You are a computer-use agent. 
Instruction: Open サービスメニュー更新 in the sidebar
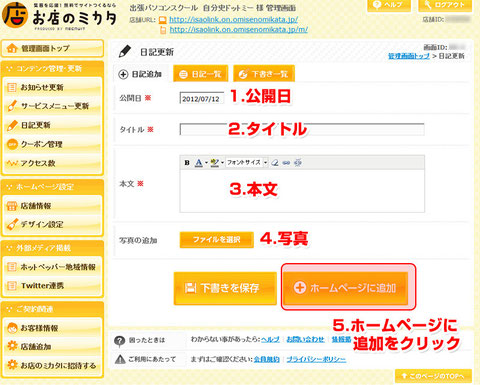[52, 106]
